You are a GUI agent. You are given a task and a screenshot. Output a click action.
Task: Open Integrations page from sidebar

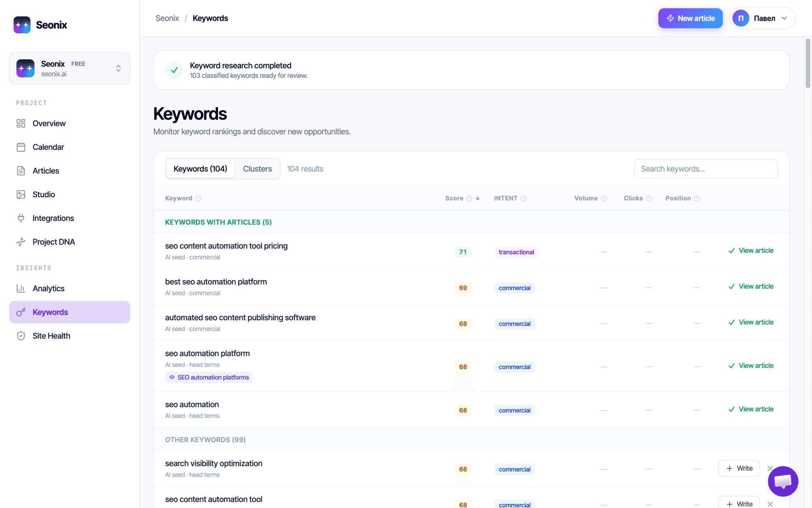tap(69, 218)
